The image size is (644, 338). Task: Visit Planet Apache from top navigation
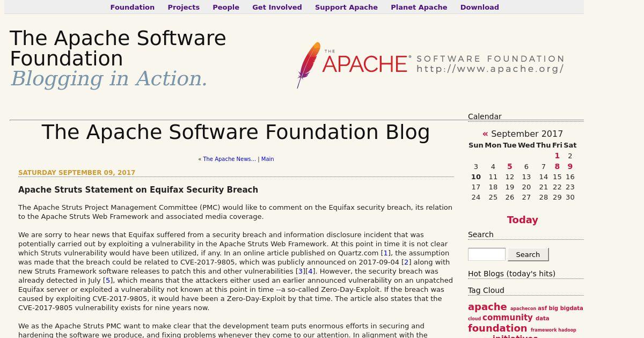coord(419,7)
